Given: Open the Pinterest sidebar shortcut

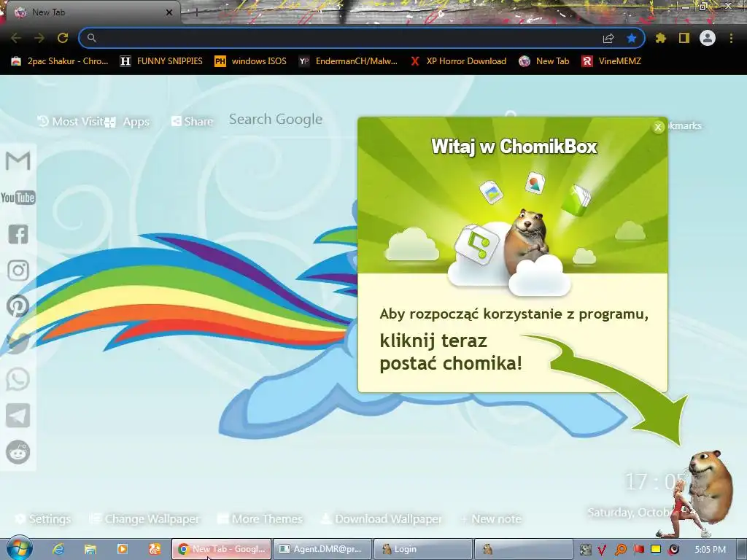Looking at the screenshot, I should [x=18, y=306].
